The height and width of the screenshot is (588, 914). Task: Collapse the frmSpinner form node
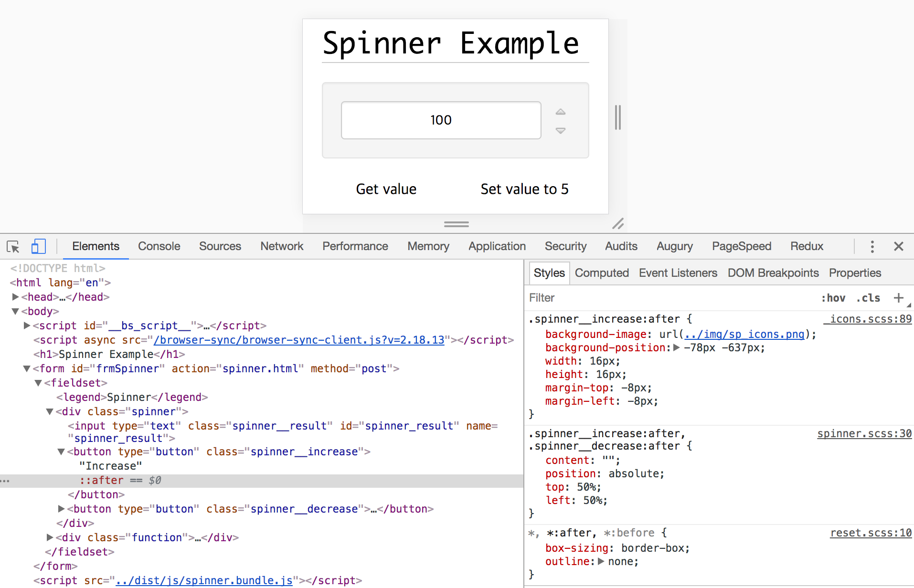pyautogui.click(x=27, y=368)
